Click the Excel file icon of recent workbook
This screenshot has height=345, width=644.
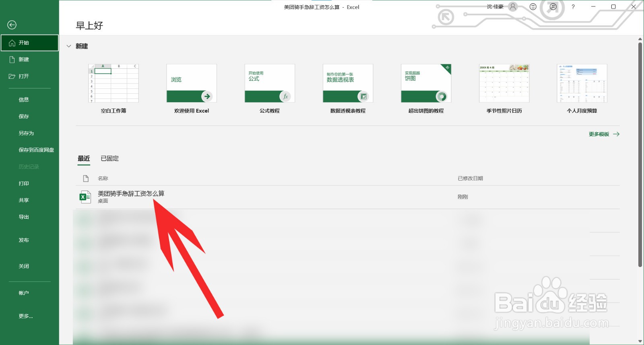[x=85, y=197]
